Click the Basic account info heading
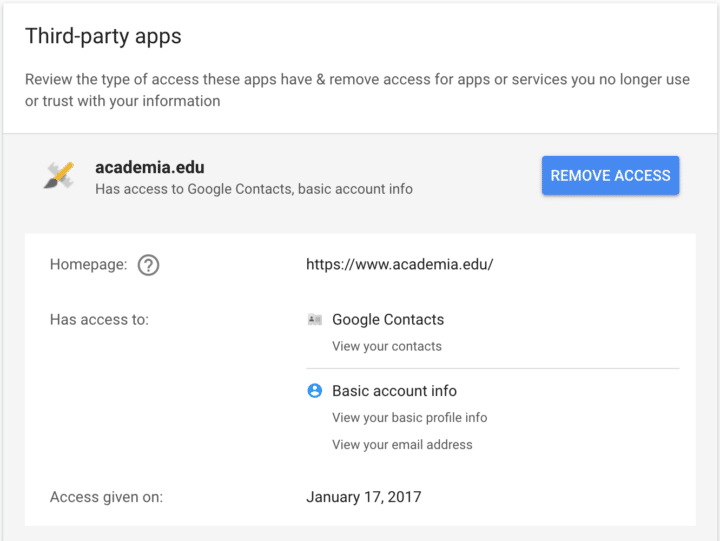The image size is (720, 541). 394,391
